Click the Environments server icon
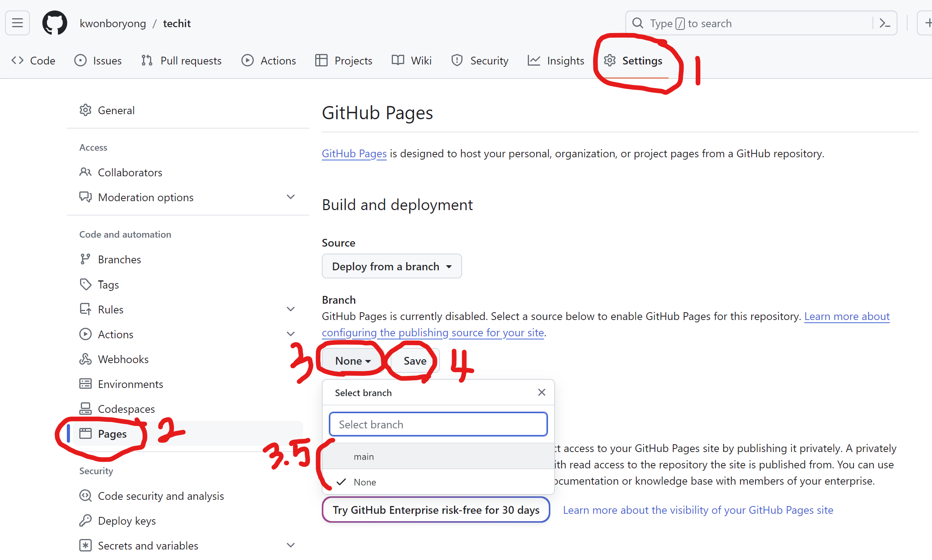Viewport: 932px width, 560px height. [x=86, y=384]
